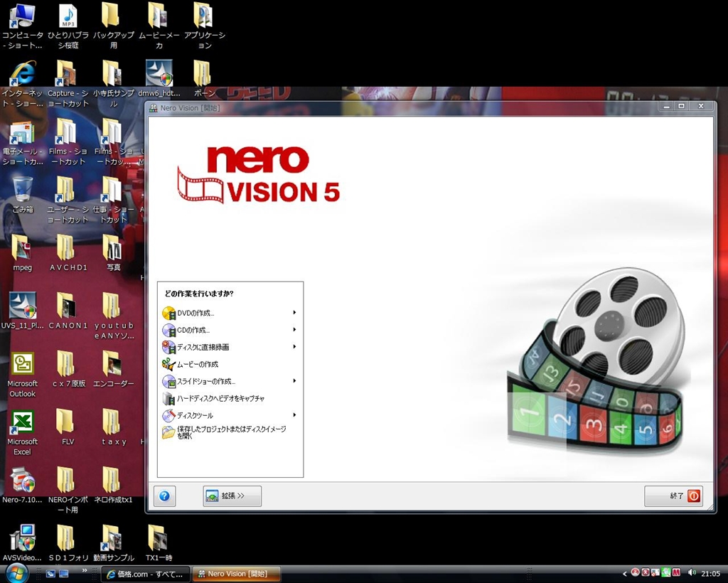Image resolution: width=728 pixels, height=583 pixels.
Task: Click the slideshow creation icon
Action: (168, 381)
